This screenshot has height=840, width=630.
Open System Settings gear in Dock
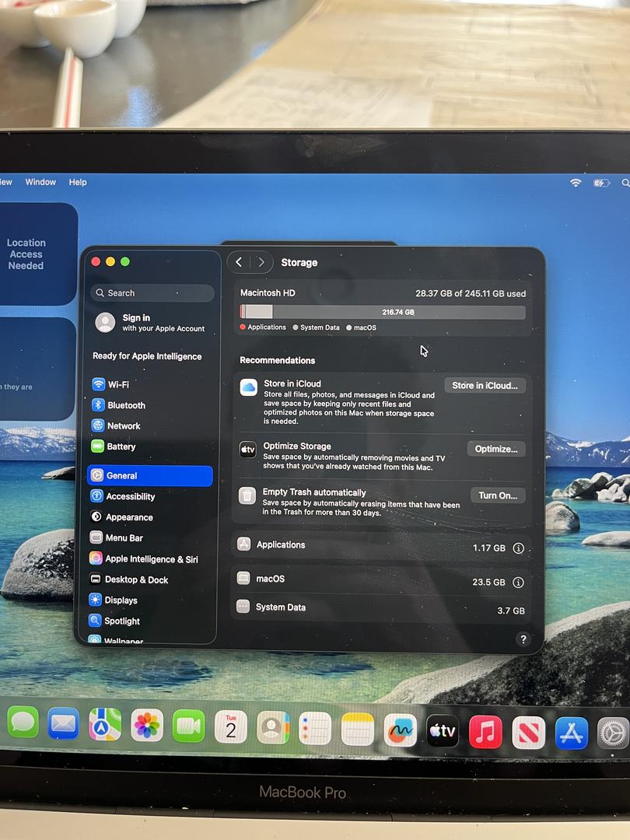tap(613, 733)
